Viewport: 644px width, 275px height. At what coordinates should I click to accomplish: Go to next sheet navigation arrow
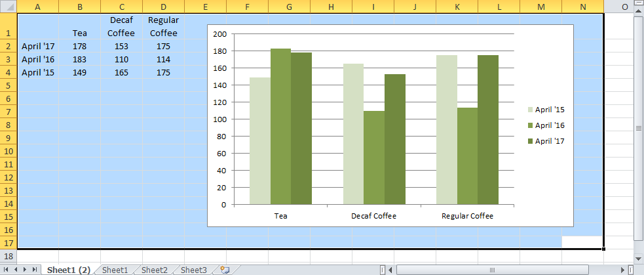(25, 270)
